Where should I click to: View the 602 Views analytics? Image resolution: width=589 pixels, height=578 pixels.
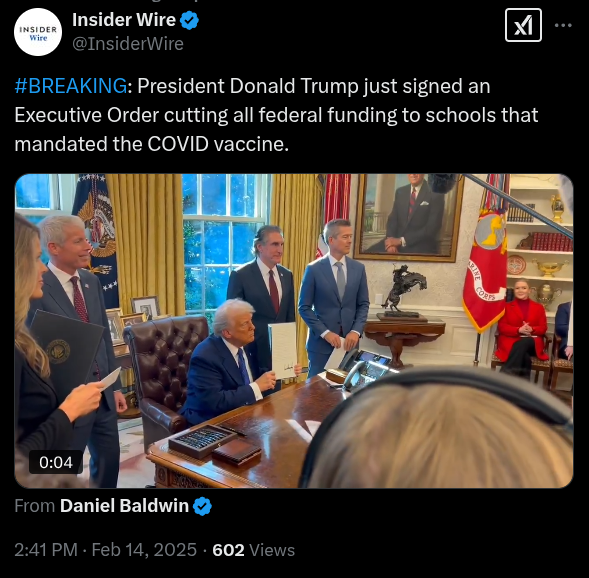coord(254,550)
